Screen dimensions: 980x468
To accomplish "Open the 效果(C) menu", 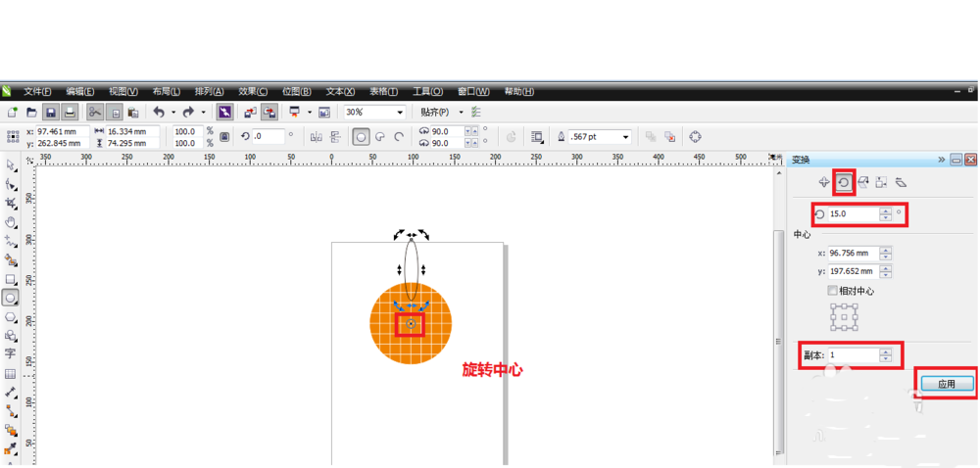I will pos(253,92).
